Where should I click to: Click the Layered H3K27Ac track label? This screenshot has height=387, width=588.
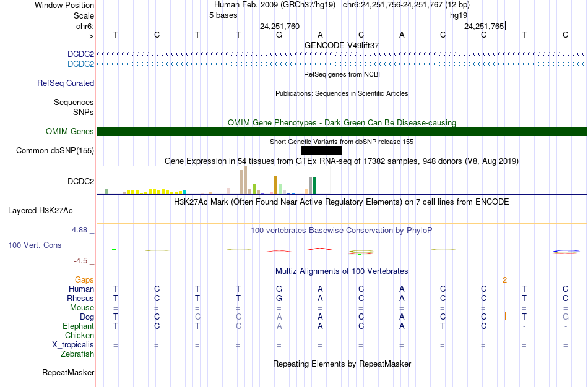pyautogui.click(x=40, y=211)
